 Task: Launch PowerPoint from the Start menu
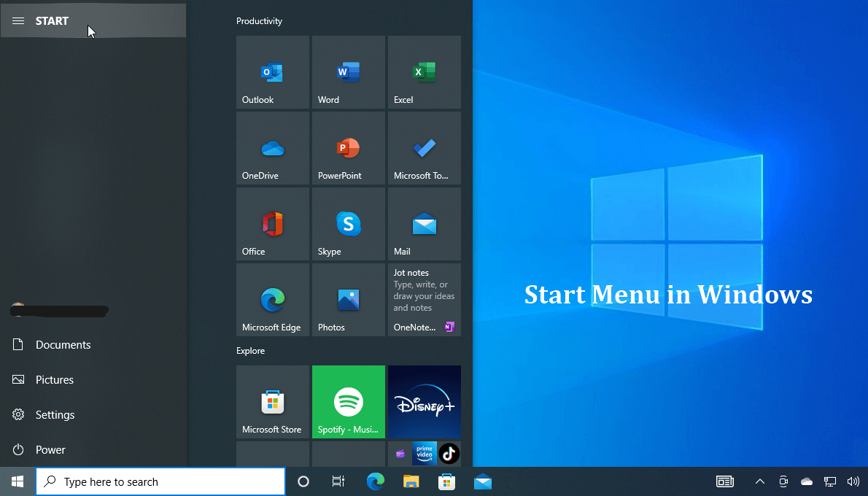click(348, 148)
